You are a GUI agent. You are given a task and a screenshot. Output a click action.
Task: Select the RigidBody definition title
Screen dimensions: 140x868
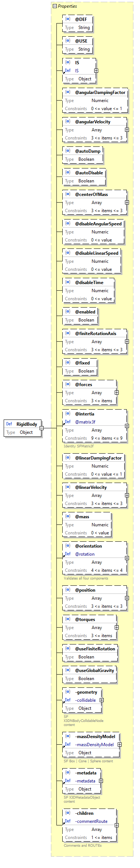tap(27, 424)
